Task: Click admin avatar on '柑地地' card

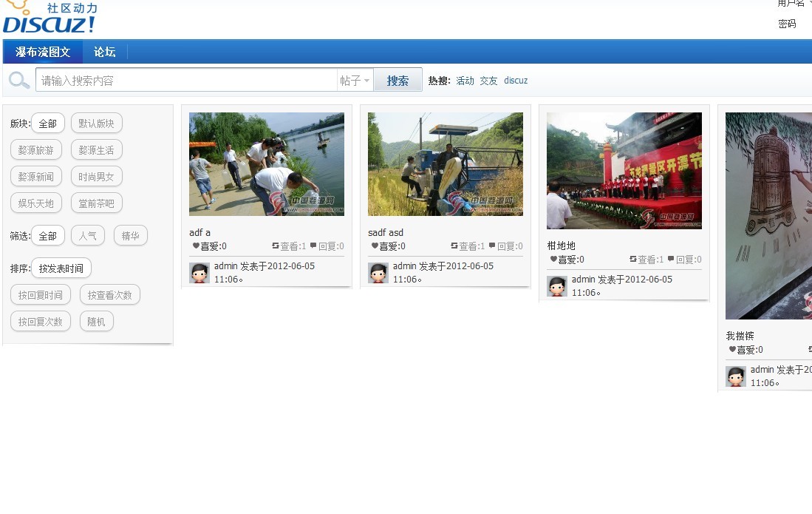Action: point(556,286)
